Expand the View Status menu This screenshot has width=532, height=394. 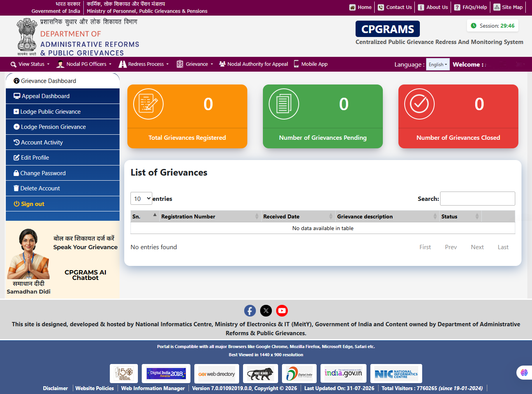point(30,64)
